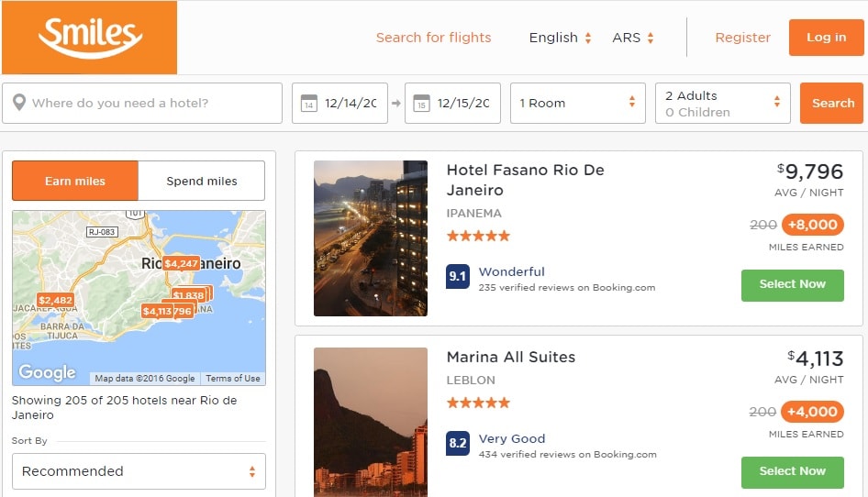Open Hotel Fasano night street photo
This screenshot has width=868, height=497.
point(371,238)
